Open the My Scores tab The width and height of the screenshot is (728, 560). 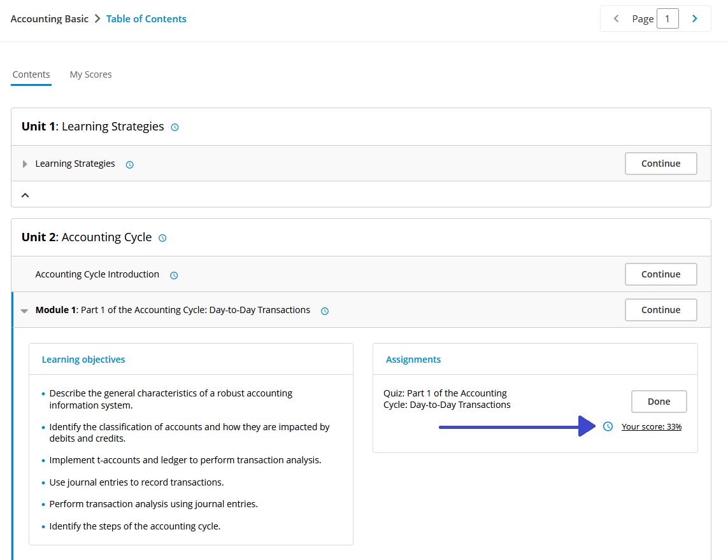click(90, 74)
